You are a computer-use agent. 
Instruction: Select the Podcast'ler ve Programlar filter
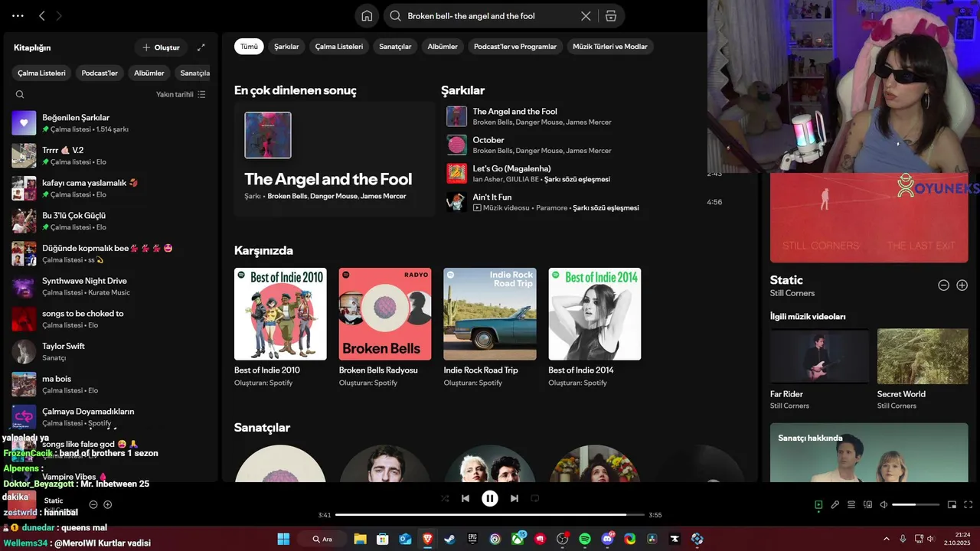[515, 46]
